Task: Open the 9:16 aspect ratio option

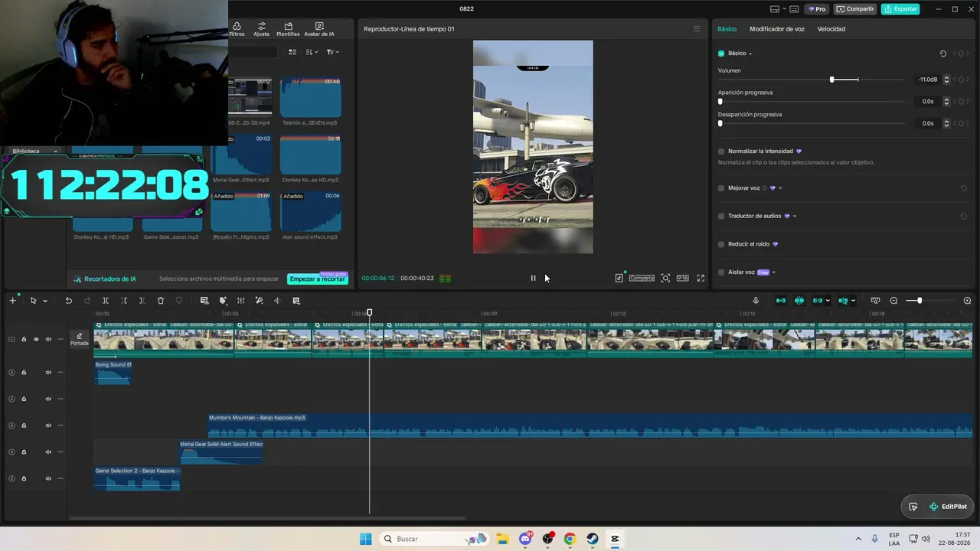Action: pos(682,278)
